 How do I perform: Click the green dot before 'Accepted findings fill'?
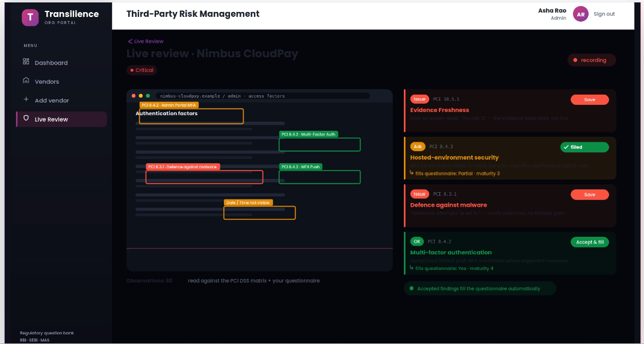(x=412, y=289)
